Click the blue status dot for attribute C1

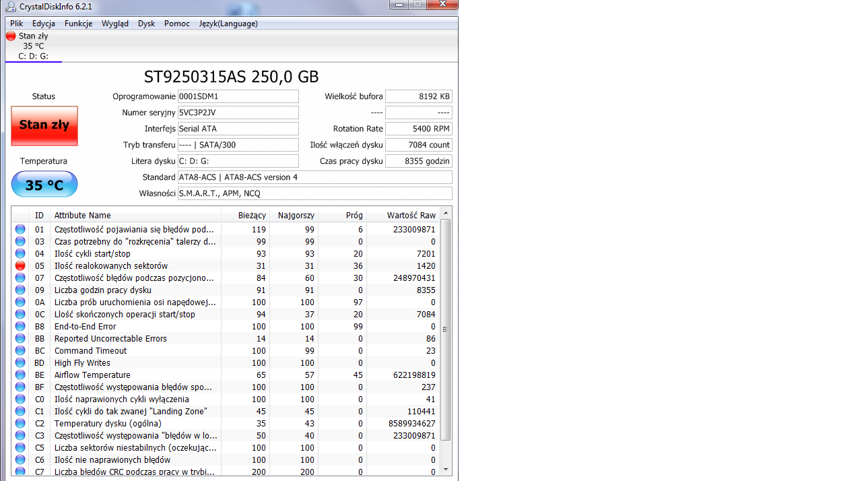[x=20, y=412]
